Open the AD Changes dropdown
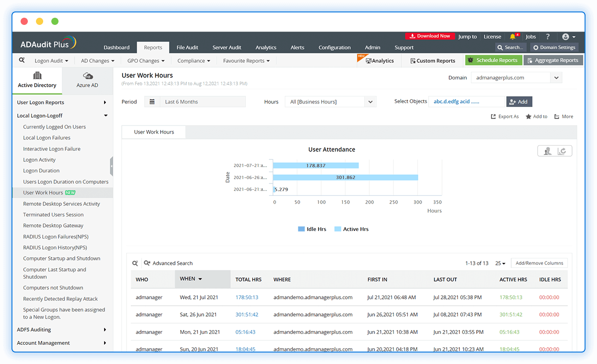Screen dimensions: 597x364 click(x=98, y=61)
